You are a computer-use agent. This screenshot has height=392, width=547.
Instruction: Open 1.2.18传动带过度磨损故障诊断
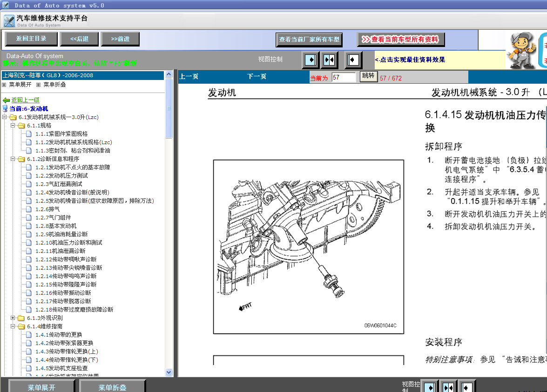(74, 309)
